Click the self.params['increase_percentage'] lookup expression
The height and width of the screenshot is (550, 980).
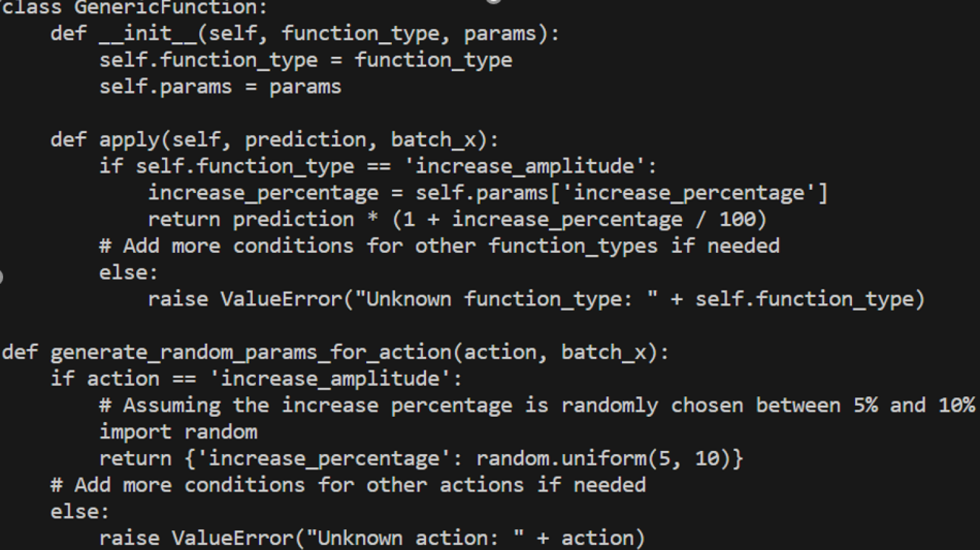click(621, 193)
